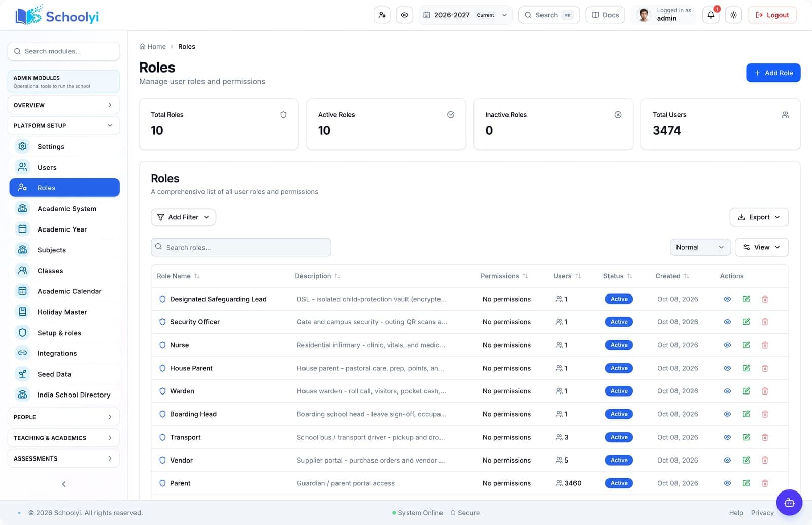View the Warden role details
812x525 pixels.
coord(727,391)
